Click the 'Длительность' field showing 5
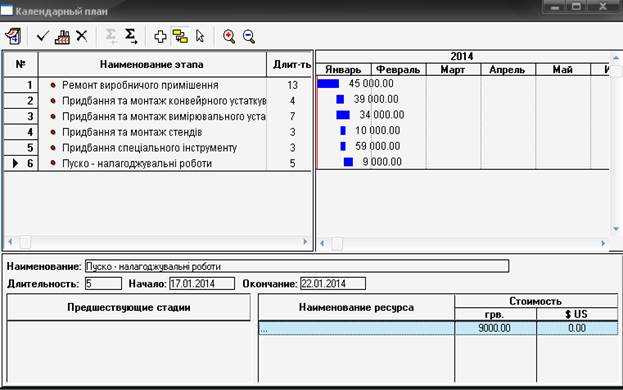The height and width of the screenshot is (390, 623). 103,284
